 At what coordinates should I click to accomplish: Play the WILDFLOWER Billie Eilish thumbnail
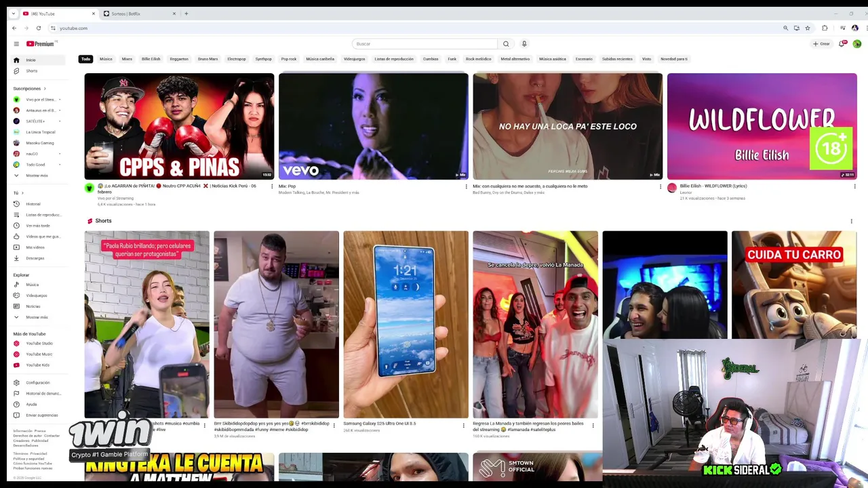pos(762,126)
